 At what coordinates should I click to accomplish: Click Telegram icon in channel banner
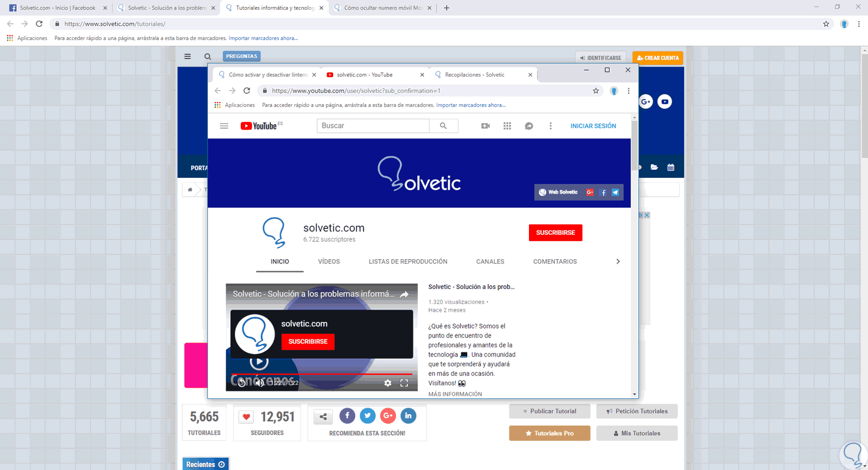[x=616, y=192]
